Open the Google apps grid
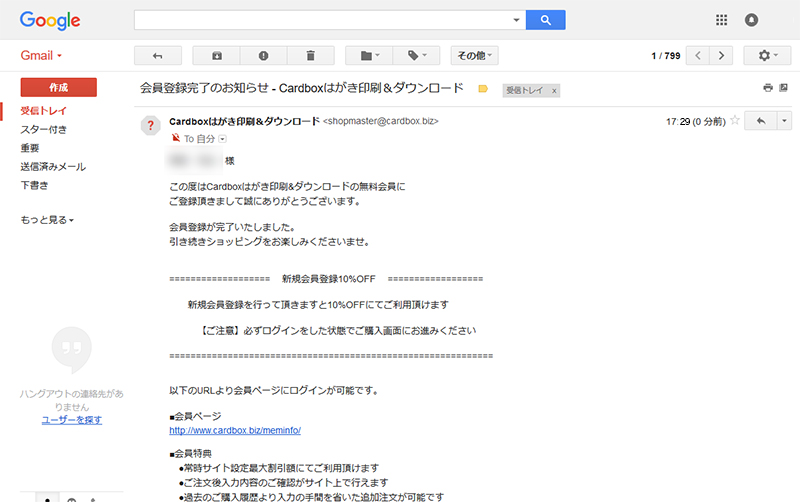The width and height of the screenshot is (800, 502). tap(721, 20)
